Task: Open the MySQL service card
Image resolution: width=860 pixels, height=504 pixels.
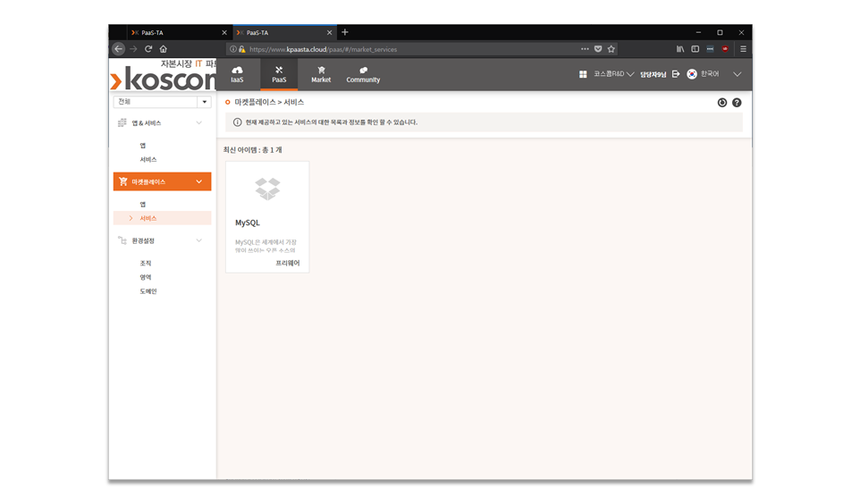Action: coord(267,216)
